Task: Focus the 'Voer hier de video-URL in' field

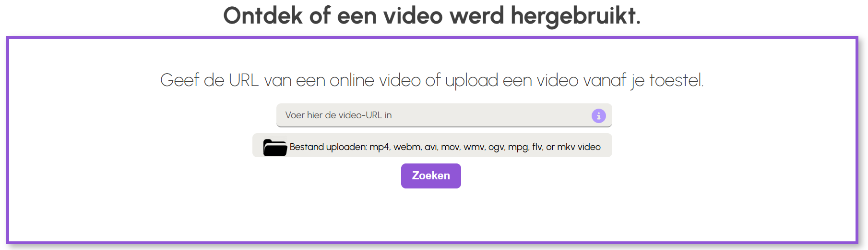Action: point(444,115)
